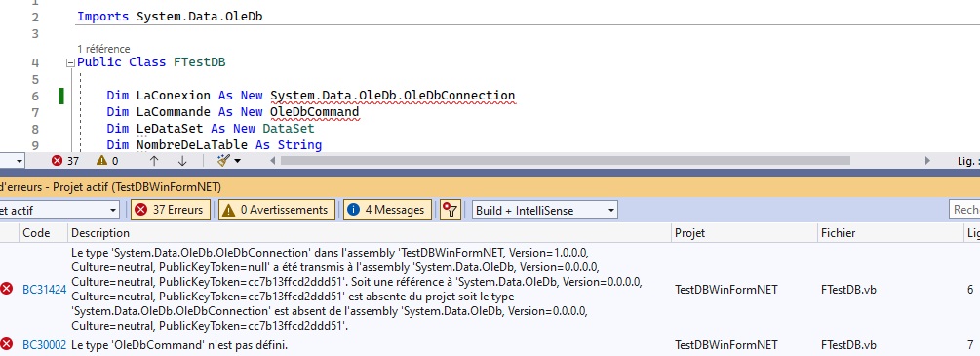Click the change marker beside line 6
The height and width of the screenshot is (356, 980).
[61, 97]
